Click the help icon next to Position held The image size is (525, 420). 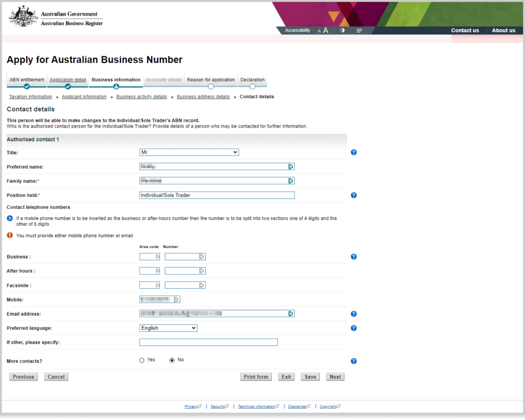click(354, 195)
